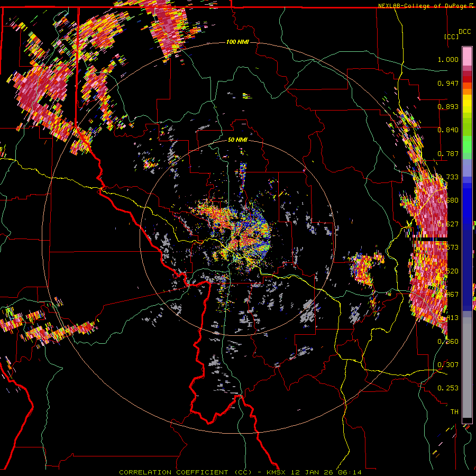
Task: Select the 1.000 value on the legend
Action: 448,59
